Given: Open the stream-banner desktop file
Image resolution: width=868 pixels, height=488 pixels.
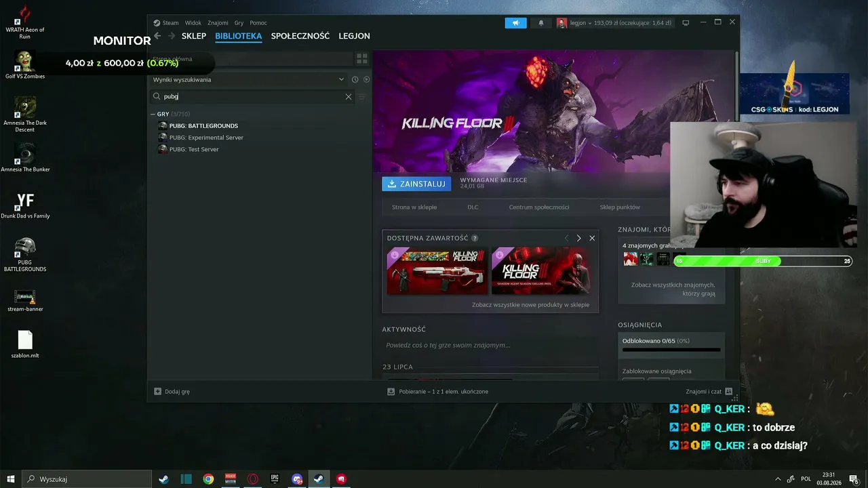Looking at the screenshot, I should click(x=24, y=300).
